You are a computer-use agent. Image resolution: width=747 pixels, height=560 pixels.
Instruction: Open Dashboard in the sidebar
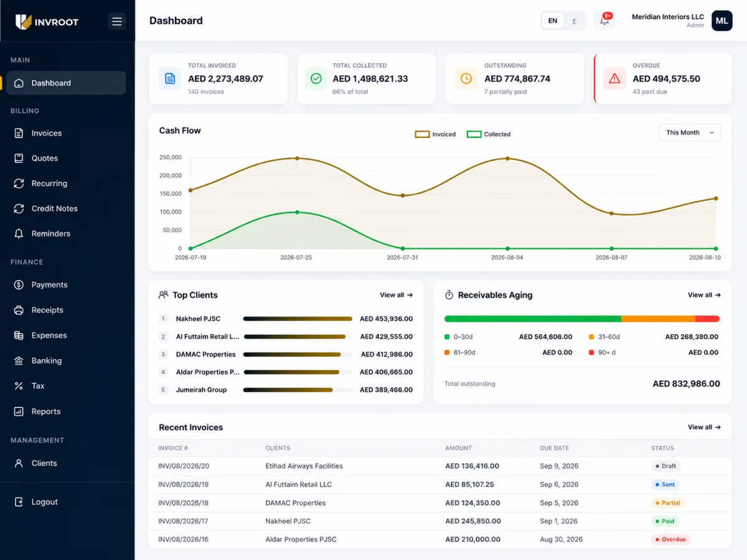pyautogui.click(x=66, y=83)
